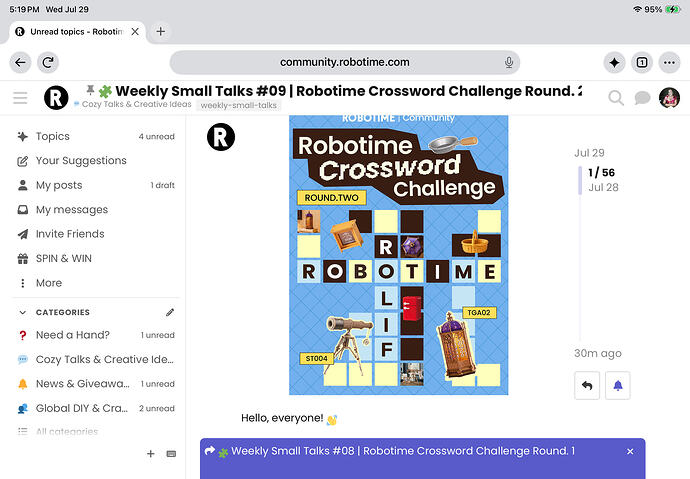Click the pinned pushpin icon by title
Image resolution: width=690 pixels, height=479 pixels.
click(90, 90)
